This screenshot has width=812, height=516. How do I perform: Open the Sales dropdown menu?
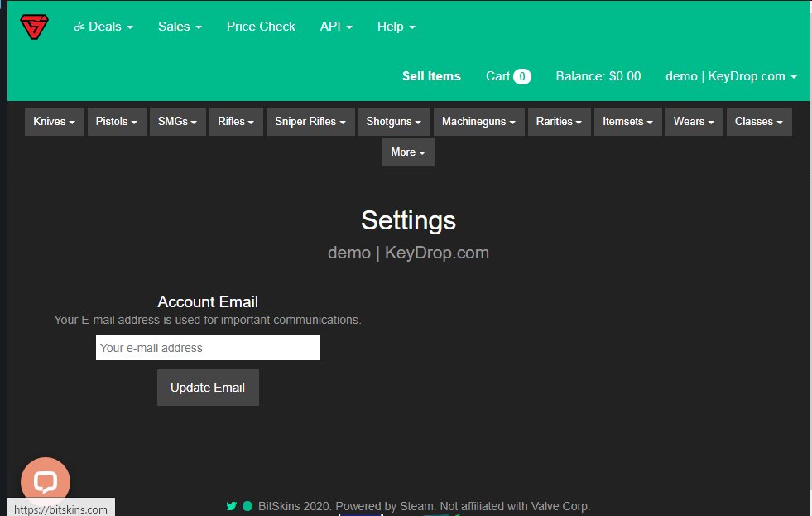[x=180, y=27]
